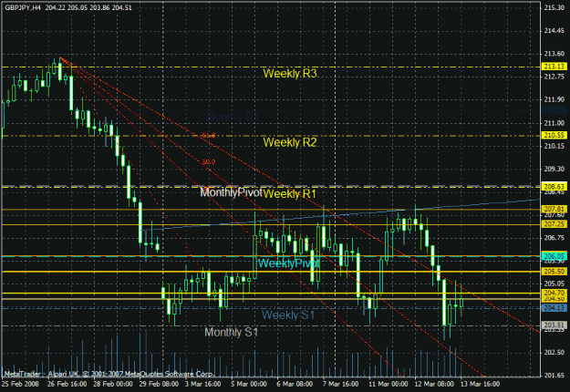Click the 213.60 price axis value
This screenshot has width=570, height=392.
554,54
